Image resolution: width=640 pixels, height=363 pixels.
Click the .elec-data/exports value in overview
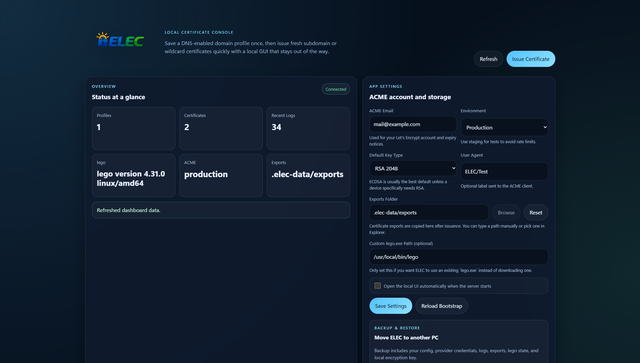coord(307,174)
